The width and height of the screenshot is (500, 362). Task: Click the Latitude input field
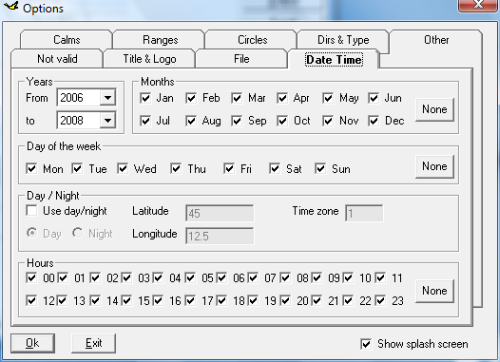[219, 213]
